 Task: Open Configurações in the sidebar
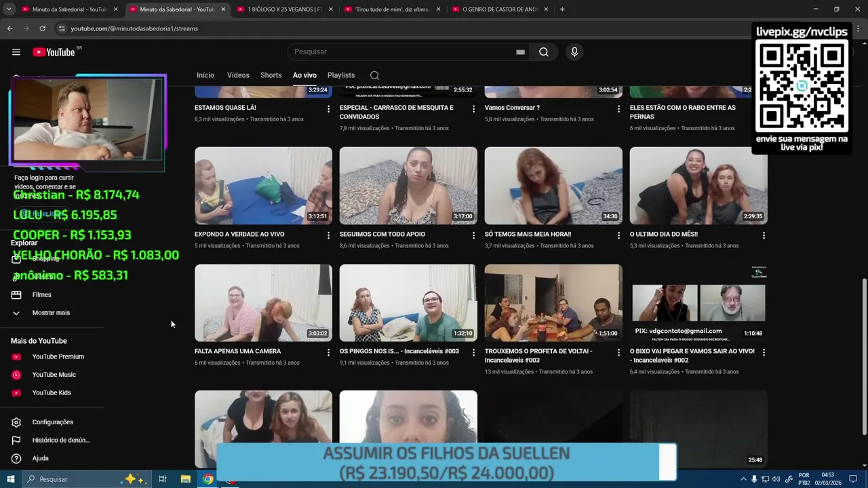pos(52,422)
